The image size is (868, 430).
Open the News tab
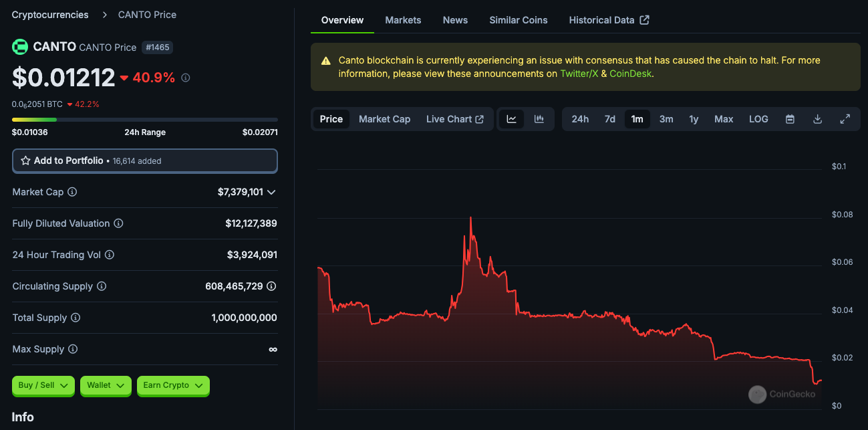tap(455, 20)
